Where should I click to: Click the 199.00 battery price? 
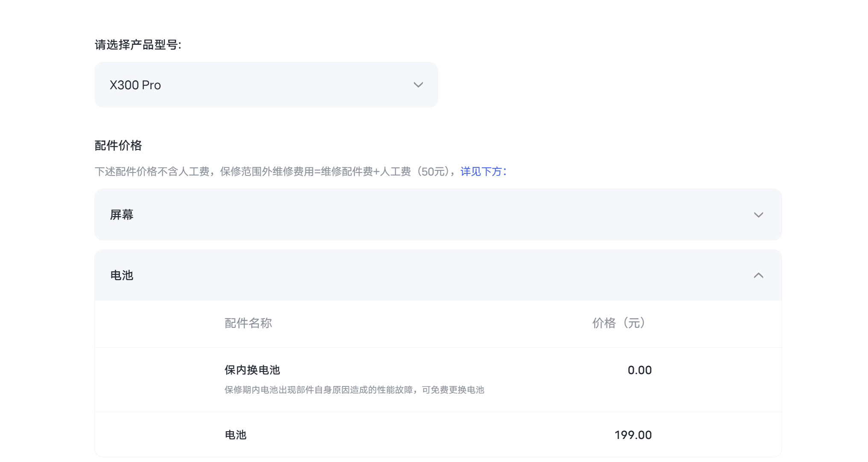[x=633, y=435]
